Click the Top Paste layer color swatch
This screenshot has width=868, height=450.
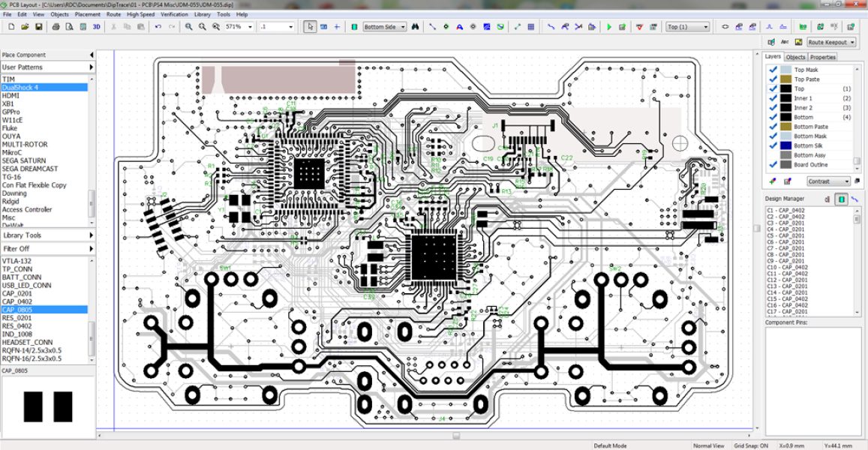[x=785, y=79]
